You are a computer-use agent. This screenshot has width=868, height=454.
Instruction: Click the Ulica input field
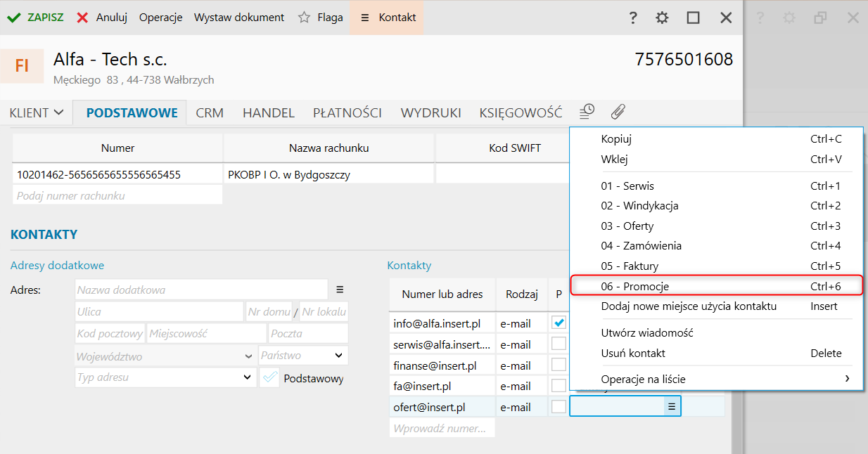(x=160, y=311)
